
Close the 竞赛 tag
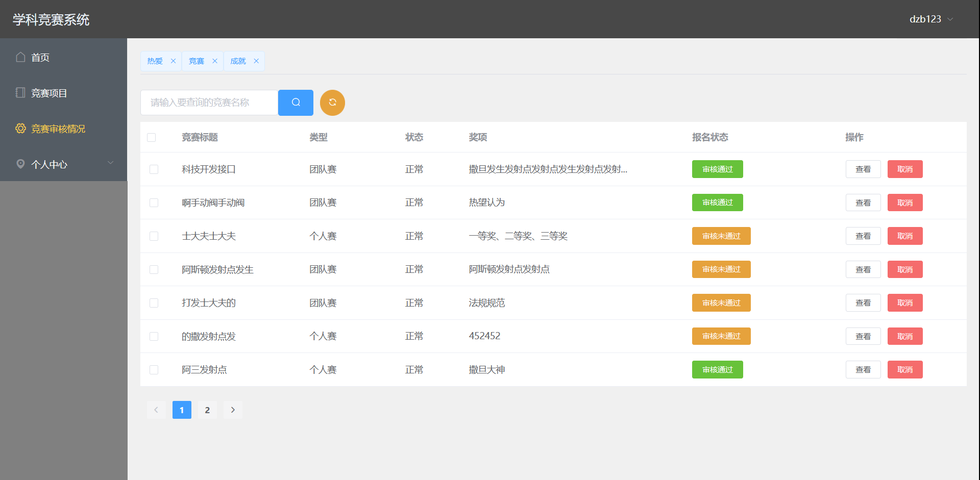pos(215,61)
